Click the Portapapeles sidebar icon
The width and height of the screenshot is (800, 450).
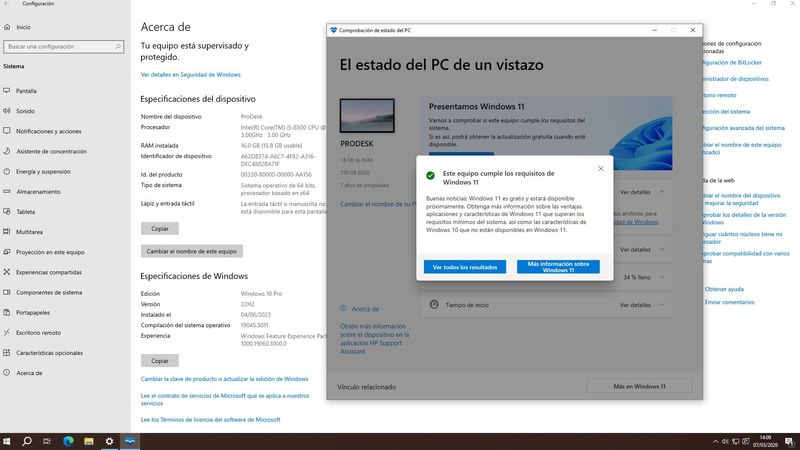click(7, 312)
